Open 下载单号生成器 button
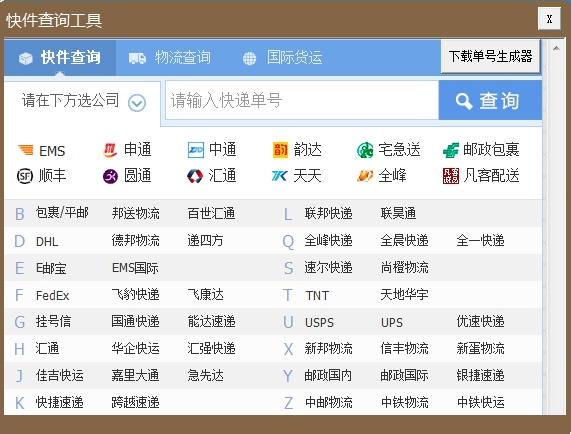 coord(490,56)
